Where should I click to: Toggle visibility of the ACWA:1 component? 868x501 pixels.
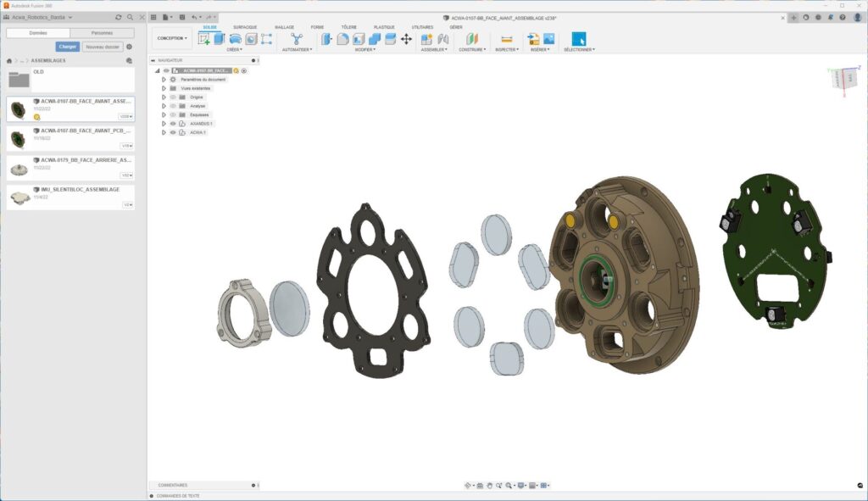[173, 134]
